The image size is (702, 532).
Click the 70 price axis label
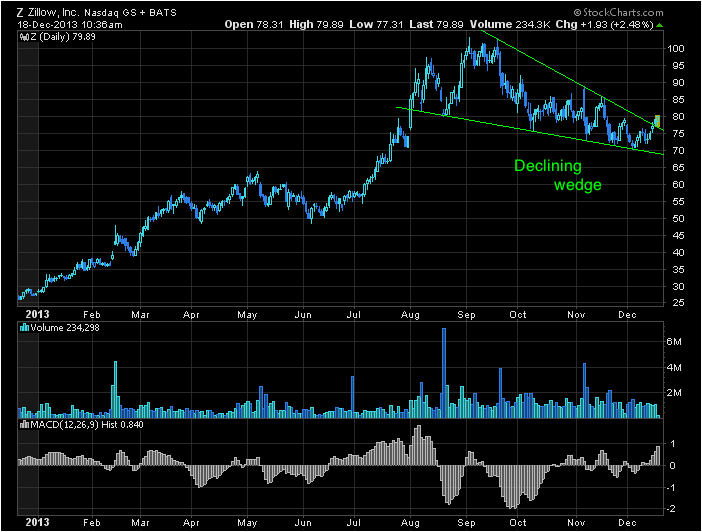click(x=678, y=150)
